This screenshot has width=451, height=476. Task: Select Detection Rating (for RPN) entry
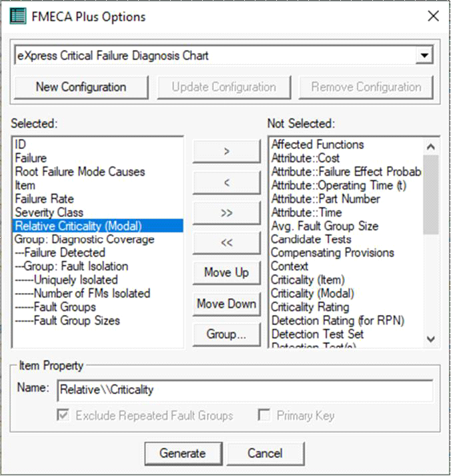tap(346, 320)
